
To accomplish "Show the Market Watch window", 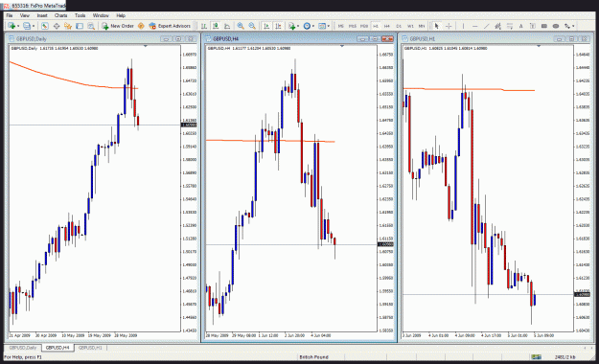I will click(45, 26).
